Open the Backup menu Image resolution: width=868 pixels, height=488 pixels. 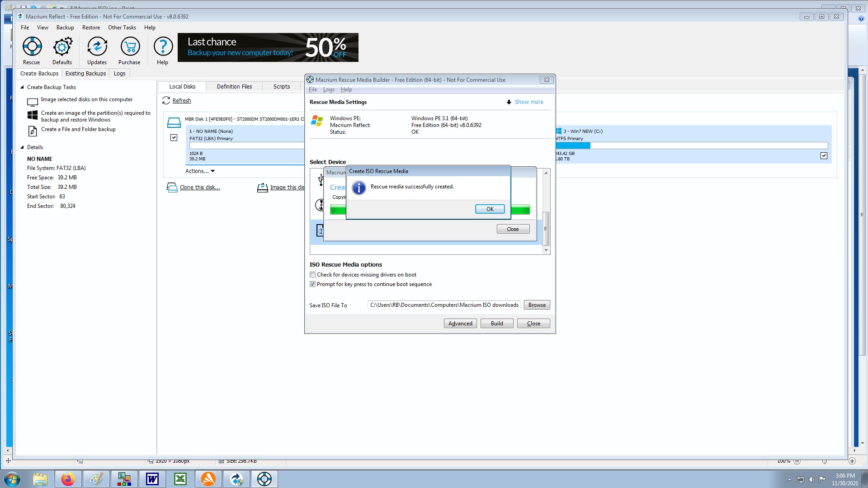65,28
